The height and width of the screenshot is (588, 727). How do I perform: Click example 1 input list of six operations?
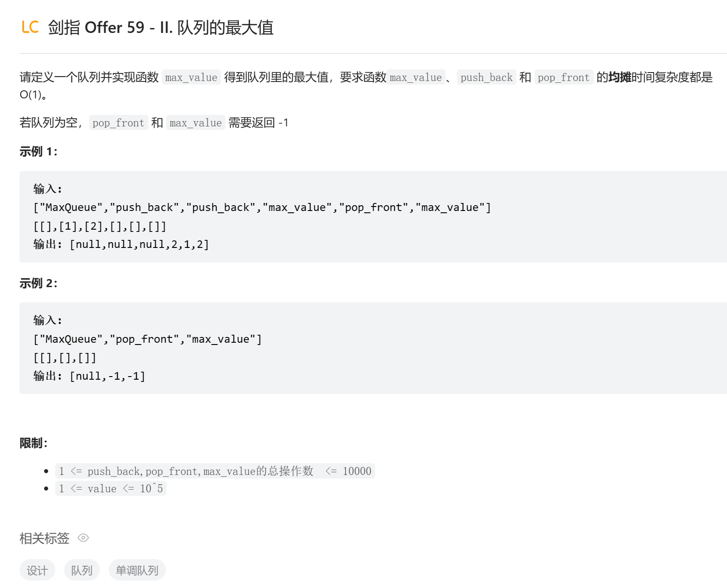(x=262, y=207)
